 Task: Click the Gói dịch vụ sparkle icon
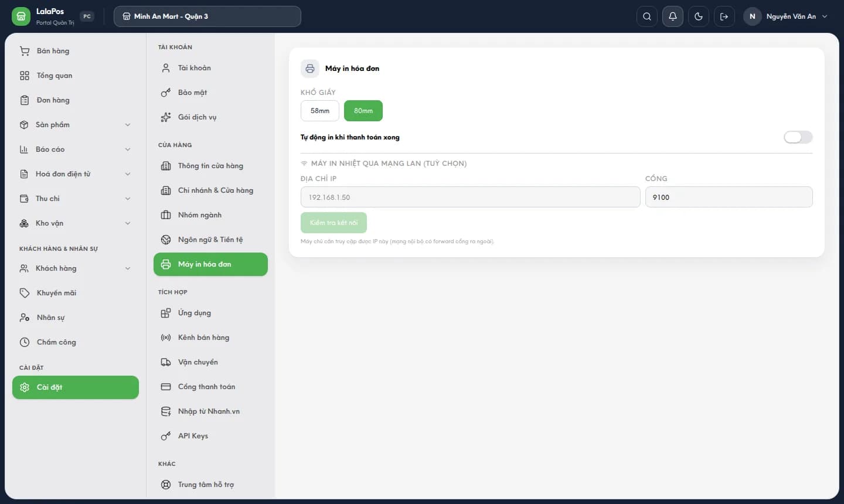point(166,117)
